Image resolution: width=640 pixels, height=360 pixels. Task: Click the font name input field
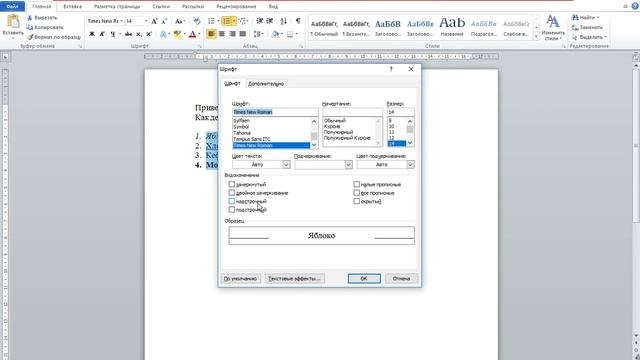pos(275,112)
